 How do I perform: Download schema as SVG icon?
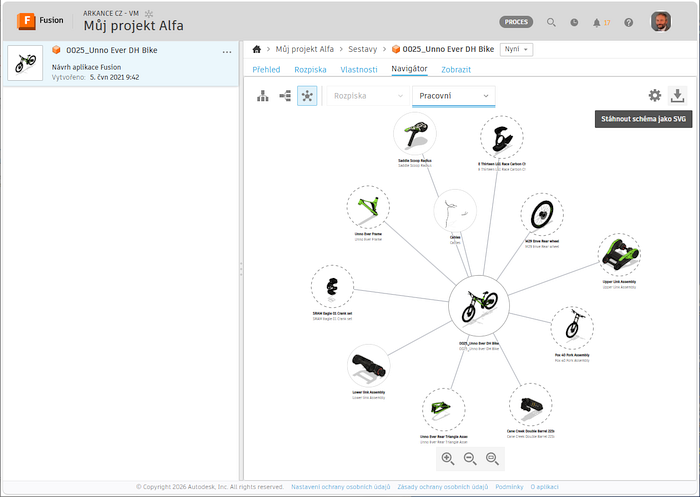click(x=677, y=95)
